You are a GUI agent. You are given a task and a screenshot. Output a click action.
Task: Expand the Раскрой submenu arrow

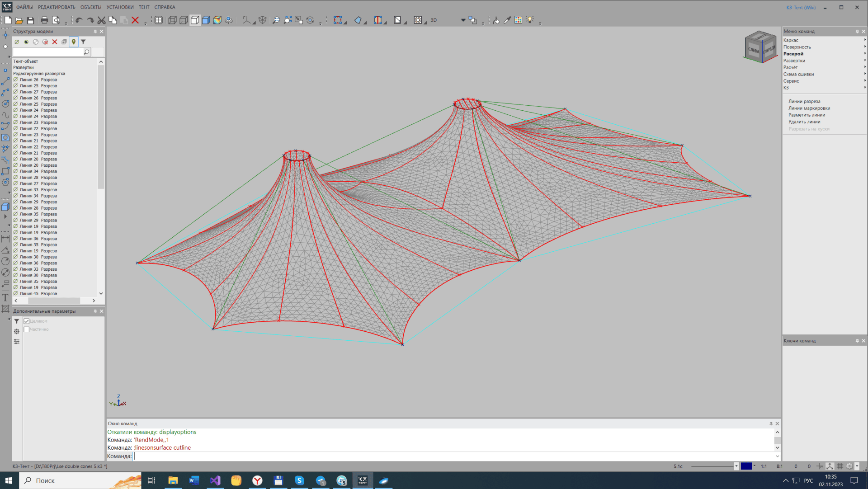(x=864, y=54)
